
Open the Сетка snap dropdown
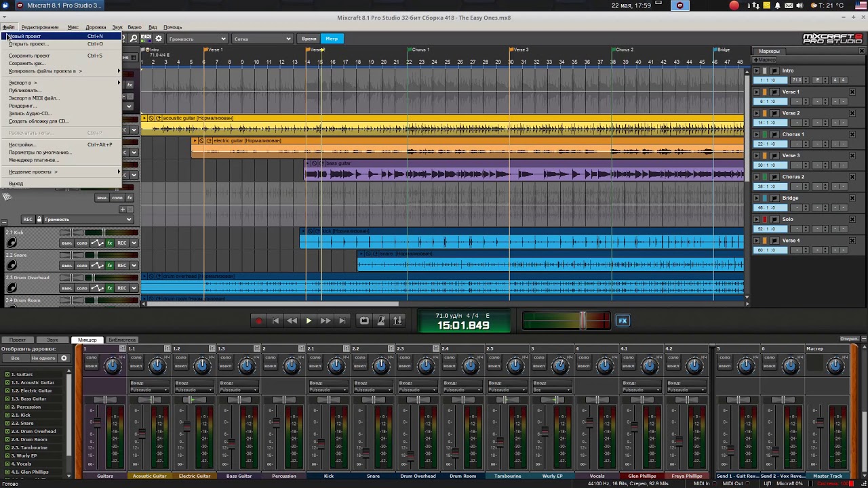pyautogui.click(x=262, y=39)
